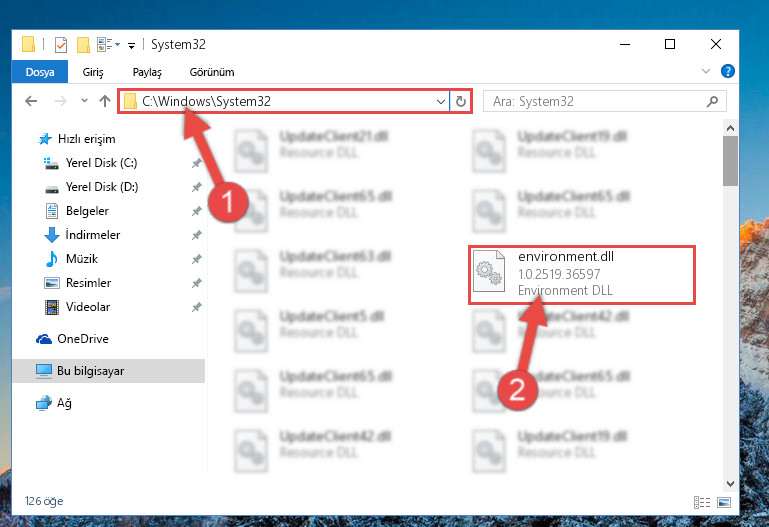
Task: Open Help with the blue question icon
Action: coord(727,71)
